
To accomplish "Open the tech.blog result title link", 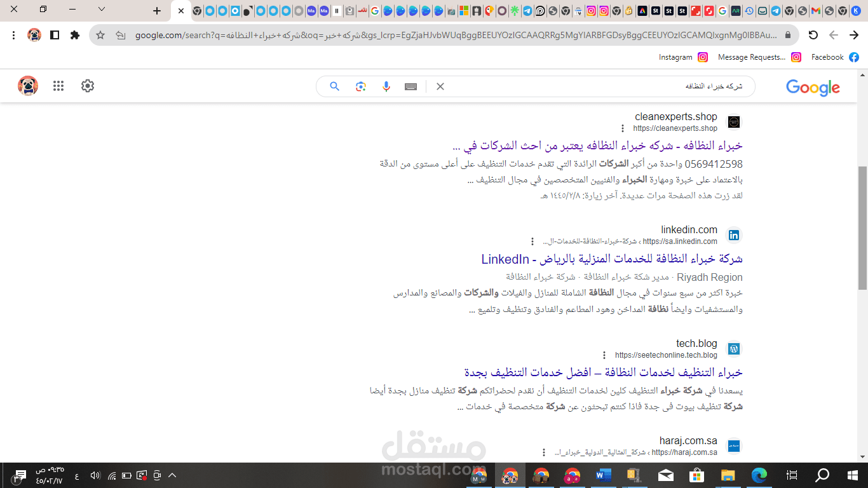I will click(603, 372).
